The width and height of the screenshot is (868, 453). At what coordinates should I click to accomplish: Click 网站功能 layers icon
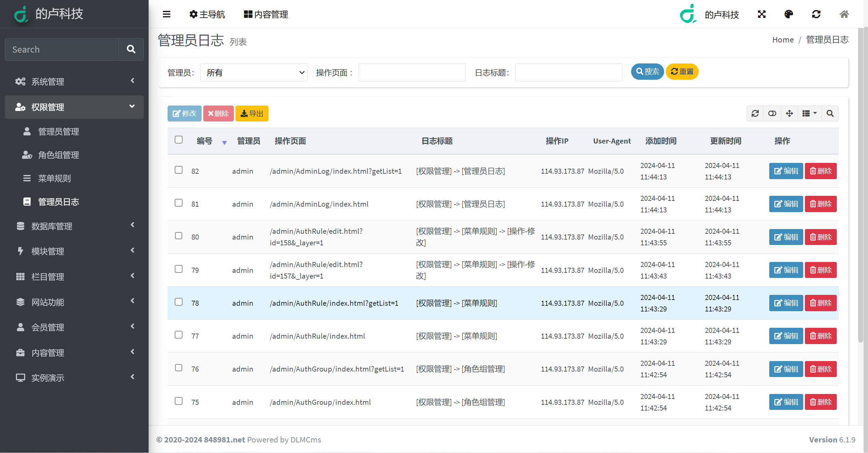click(x=20, y=302)
